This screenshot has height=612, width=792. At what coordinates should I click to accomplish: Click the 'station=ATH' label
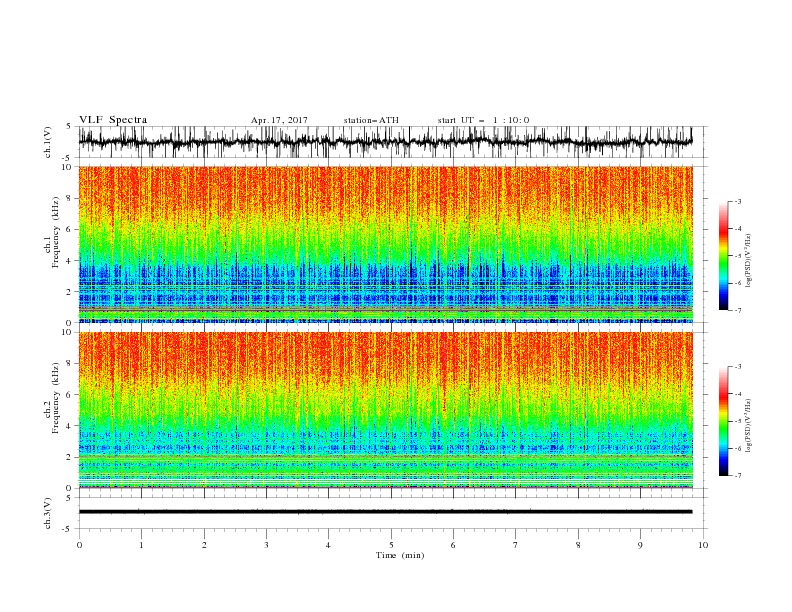371,120
